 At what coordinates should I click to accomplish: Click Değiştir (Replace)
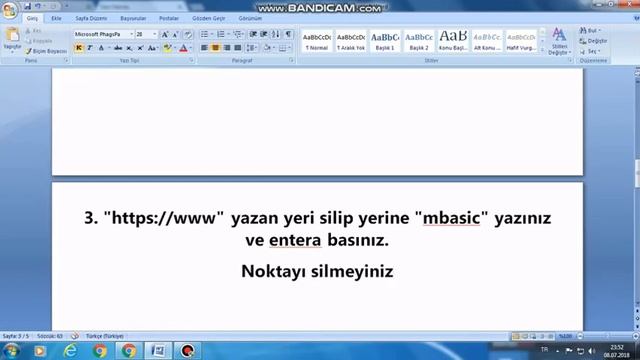(593, 41)
